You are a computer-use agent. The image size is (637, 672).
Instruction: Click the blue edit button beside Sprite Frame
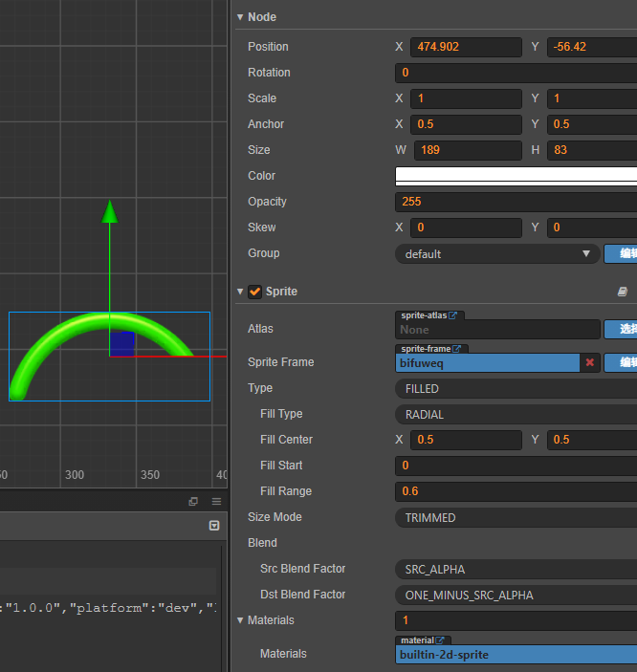621,363
